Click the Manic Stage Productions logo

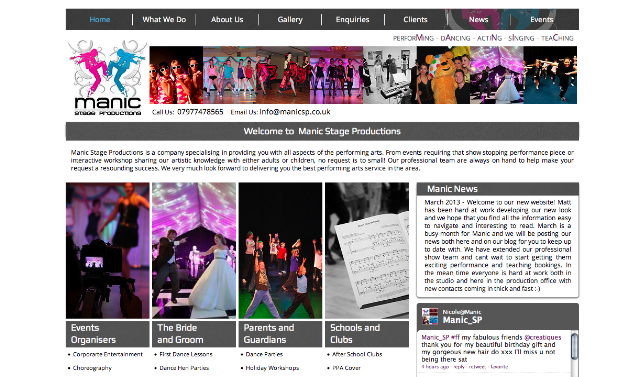[x=107, y=78]
